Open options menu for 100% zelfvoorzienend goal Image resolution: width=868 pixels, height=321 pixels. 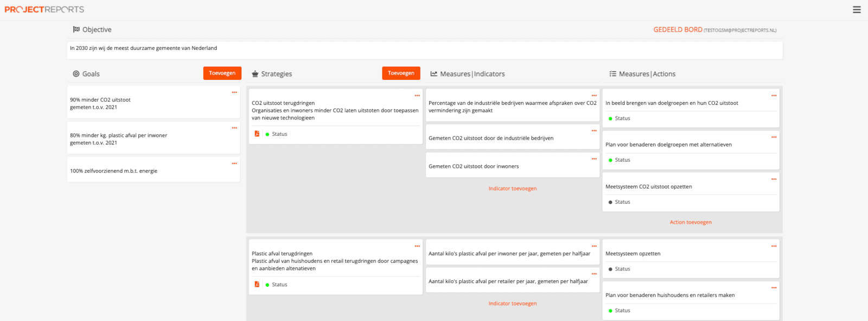click(234, 163)
